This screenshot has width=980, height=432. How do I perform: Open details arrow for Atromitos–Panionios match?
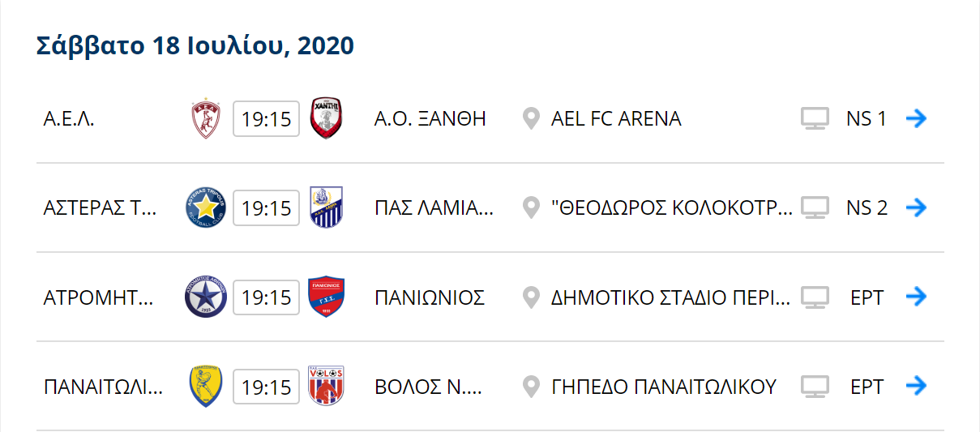pos(916,297)
